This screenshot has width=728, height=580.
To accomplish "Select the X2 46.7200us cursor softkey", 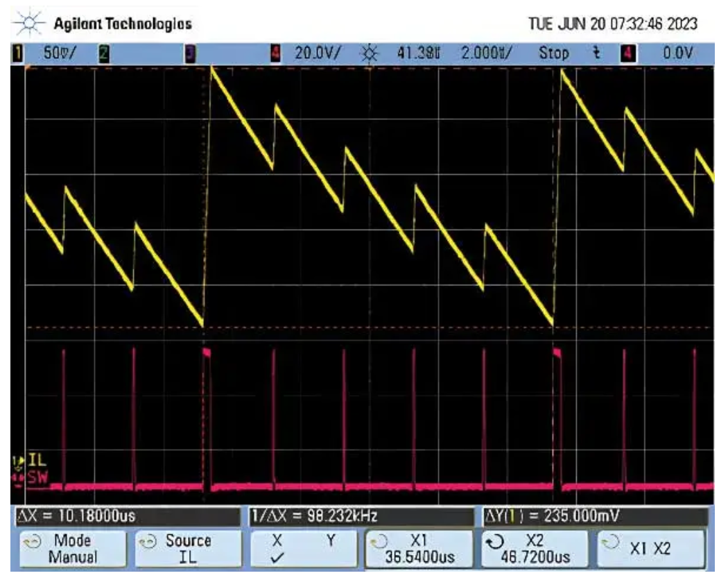I will [535, 549].
